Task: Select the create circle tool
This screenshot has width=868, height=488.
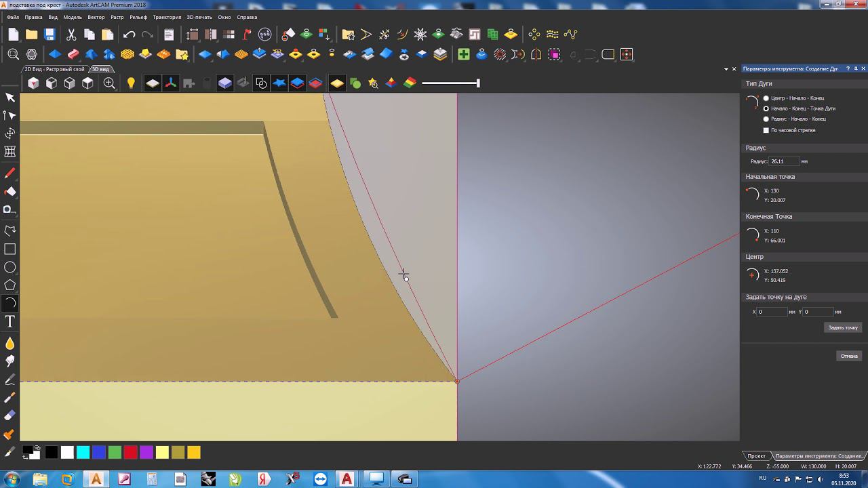Action: click(x=10, y=267)
